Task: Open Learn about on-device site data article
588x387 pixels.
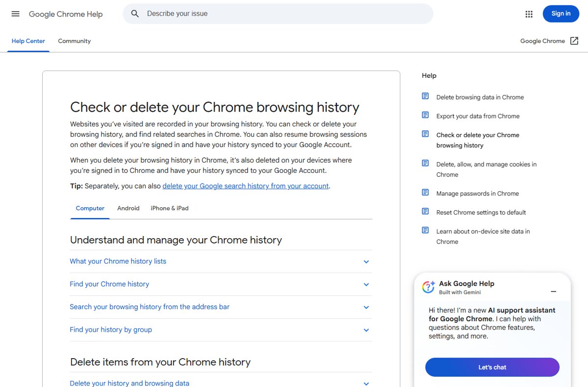Action: click(x=483, y=237)
